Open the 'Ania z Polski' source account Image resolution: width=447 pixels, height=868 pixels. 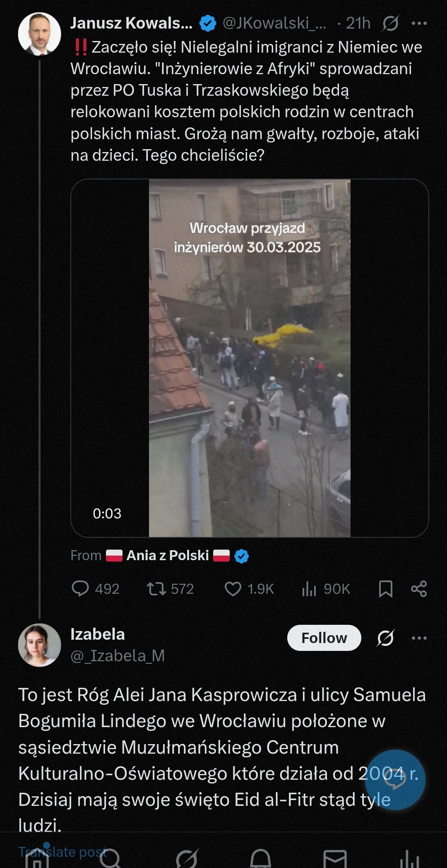point(168,555)
